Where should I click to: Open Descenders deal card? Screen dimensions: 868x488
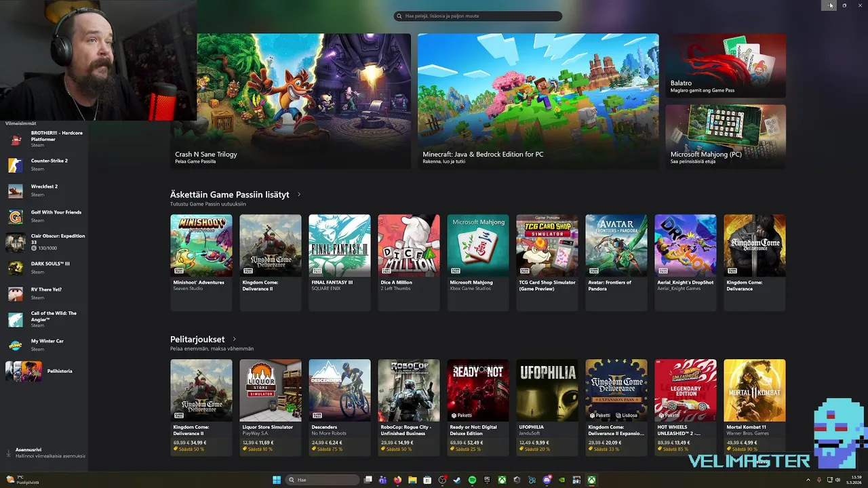pyautogui.click(x=340, y=407)
